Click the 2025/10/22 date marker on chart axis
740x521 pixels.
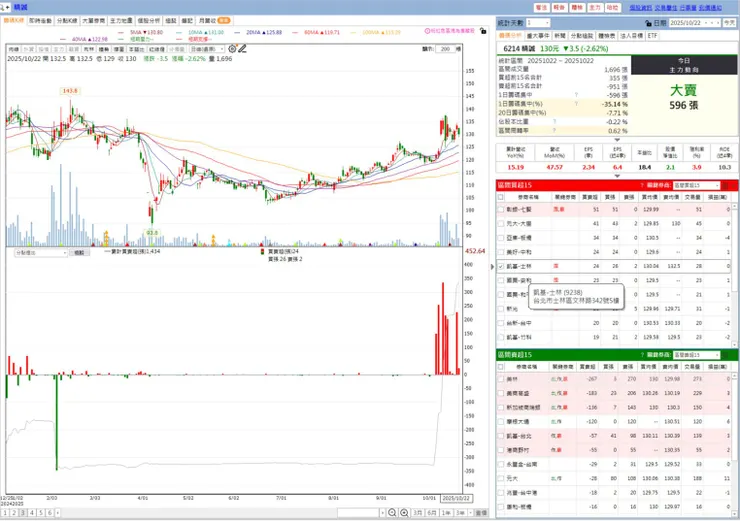tap(456, 498)
